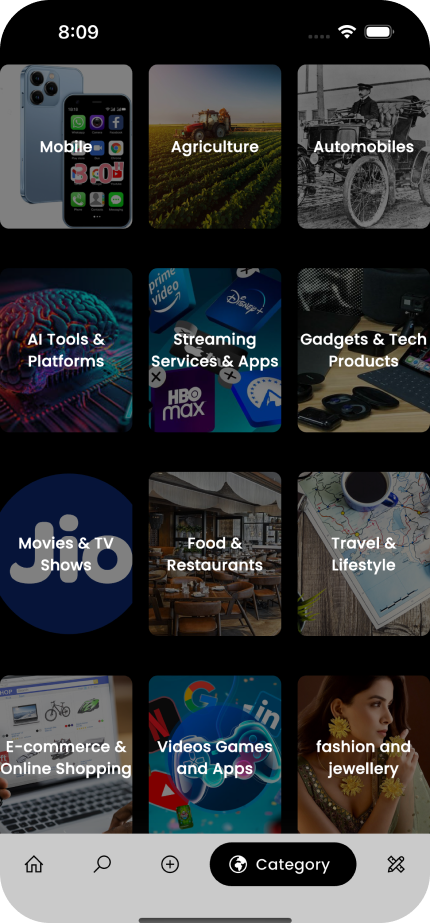Open search via magnifier icon
This screenshot has width=430, height=923.
[x=102, y=864]
